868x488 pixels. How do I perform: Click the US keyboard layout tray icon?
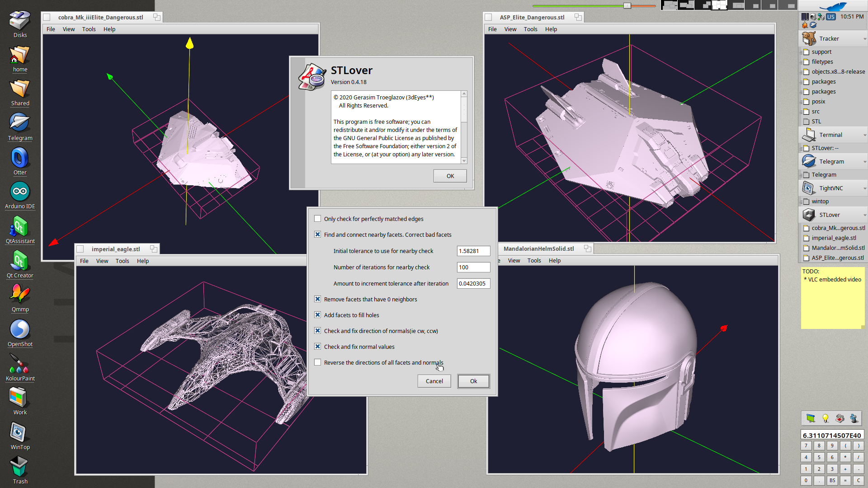831,17
